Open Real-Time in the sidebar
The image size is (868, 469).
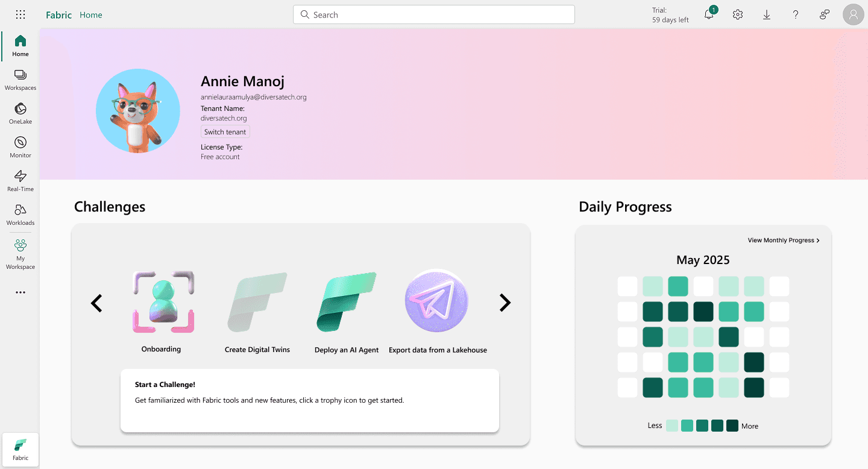(x=20, y=181)
